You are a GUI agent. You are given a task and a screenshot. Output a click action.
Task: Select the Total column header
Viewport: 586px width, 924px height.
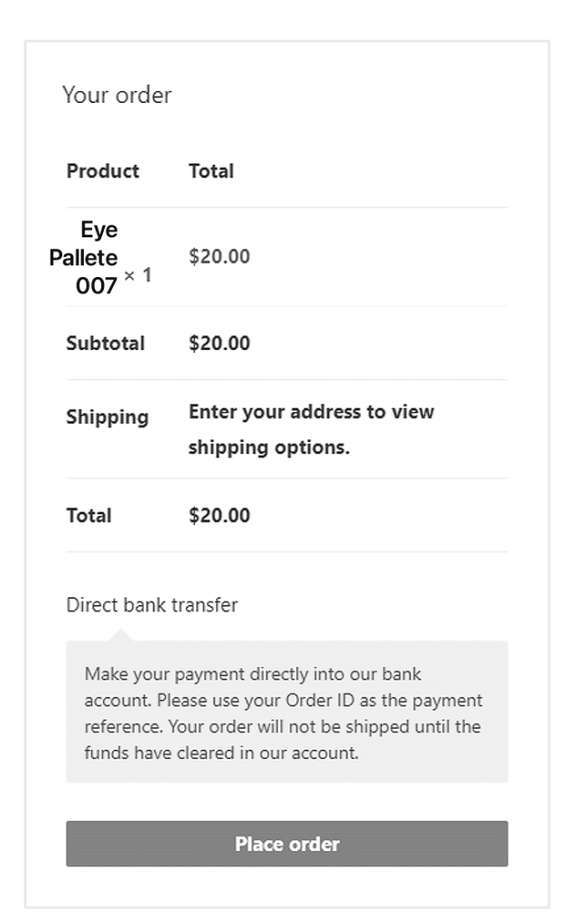pyautogui.click(x=211, y=171)
